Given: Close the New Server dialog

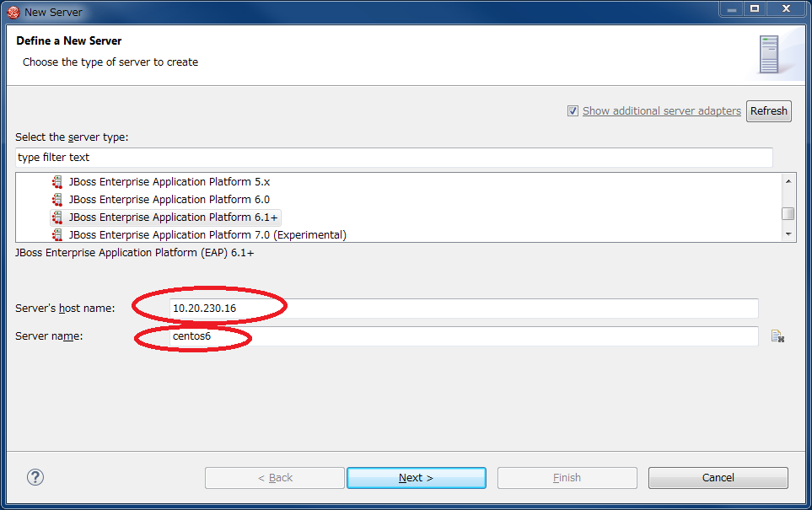Looking at the screenshot, I should pos(786,9).
